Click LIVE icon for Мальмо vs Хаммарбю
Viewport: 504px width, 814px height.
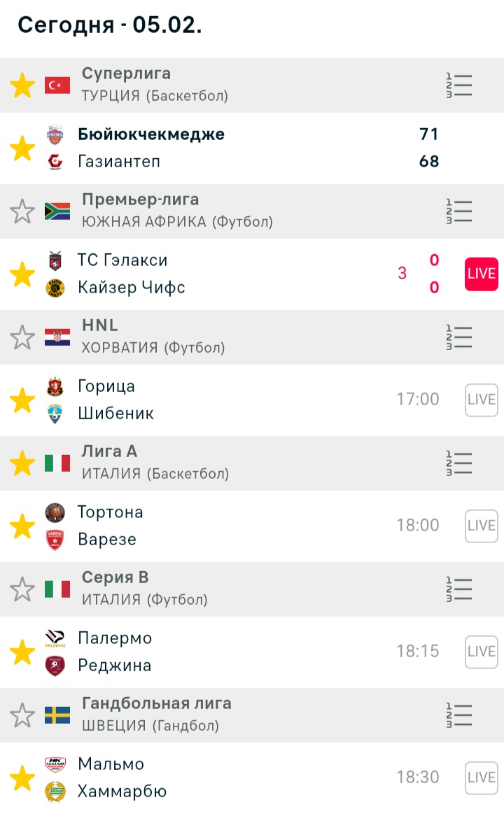coord(481,778)
